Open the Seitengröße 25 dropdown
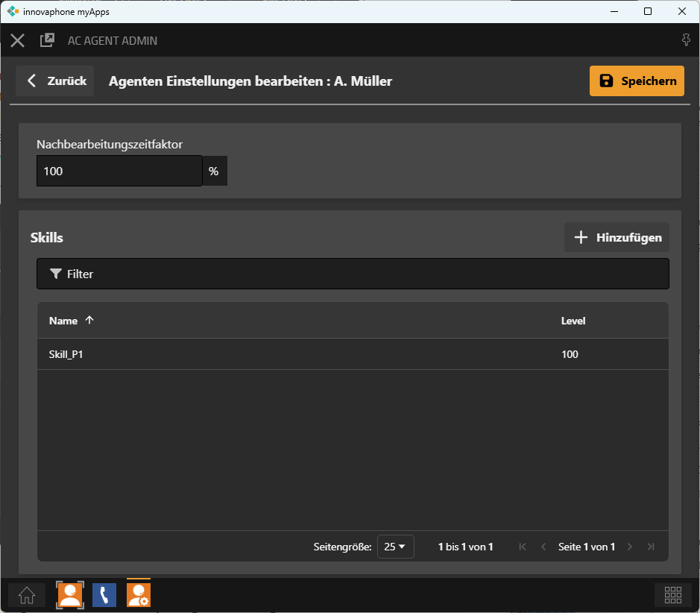This screenshot has width=700, height=613. pos(395,547)
